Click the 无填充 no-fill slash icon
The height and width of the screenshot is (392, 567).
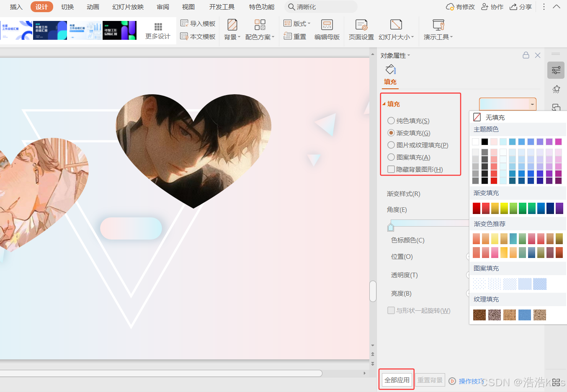click(x=477, y=117)
